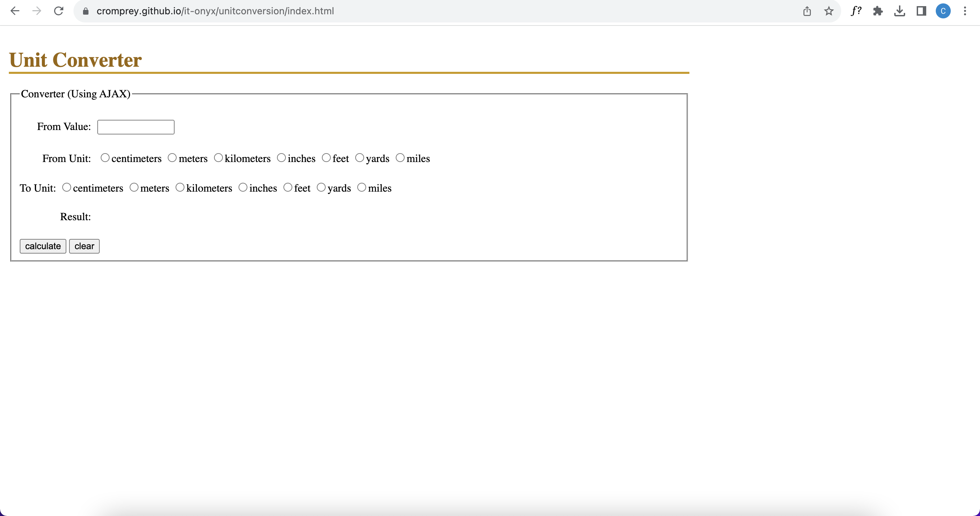980x516 pixels.
Task: Click the share page icon
Action: (807, 11)
